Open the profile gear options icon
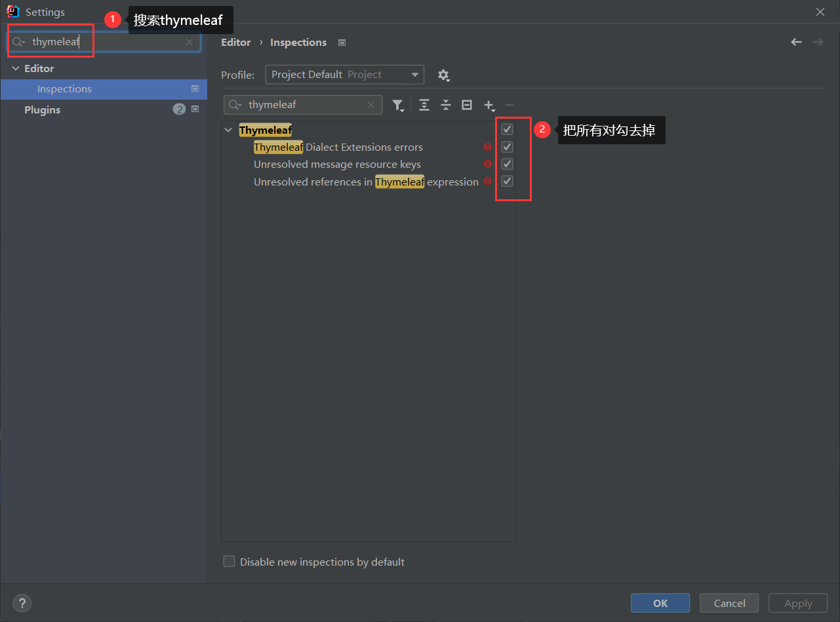Screen dimensions: 840x622 point(444,75)
